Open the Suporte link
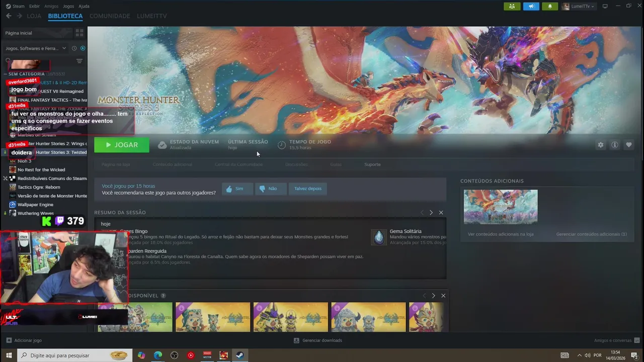Screen dimensions: 644x362 [x=372, y=164]
